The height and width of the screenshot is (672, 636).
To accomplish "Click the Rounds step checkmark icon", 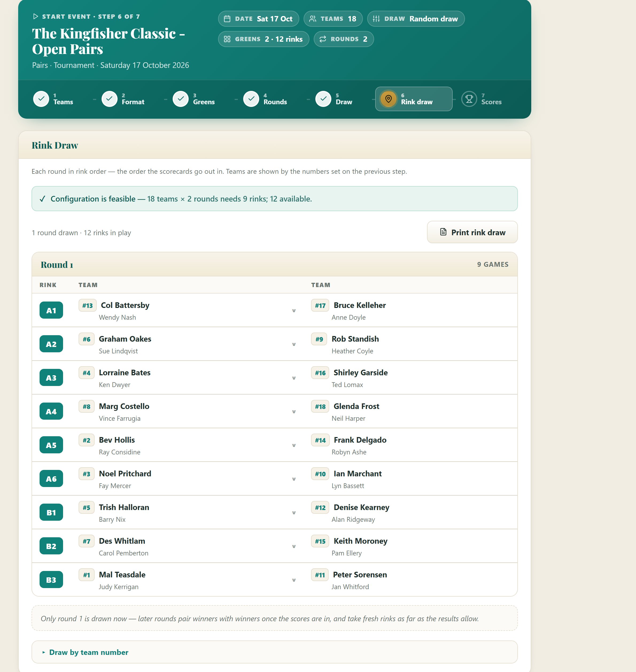I will [251, 99].
